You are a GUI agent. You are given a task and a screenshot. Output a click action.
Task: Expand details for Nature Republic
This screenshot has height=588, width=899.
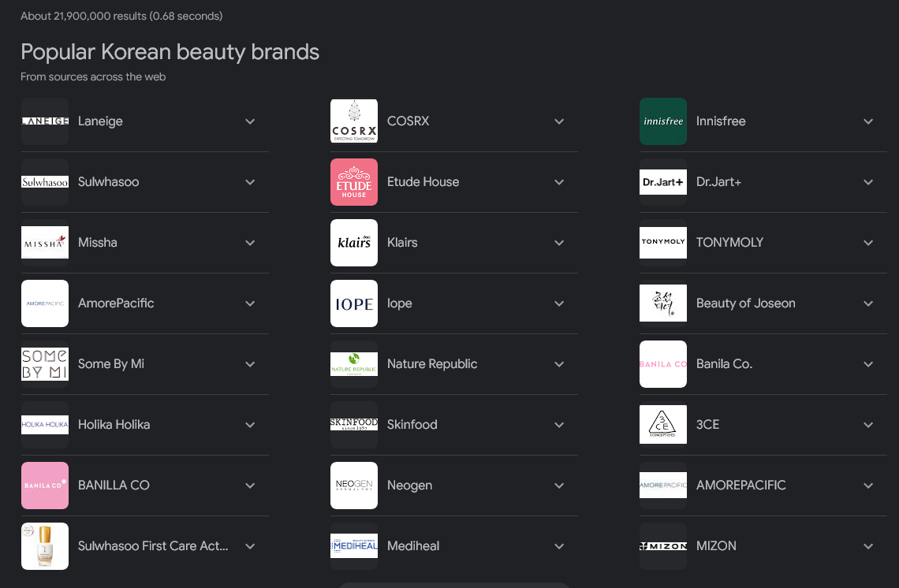pos(559,364)
